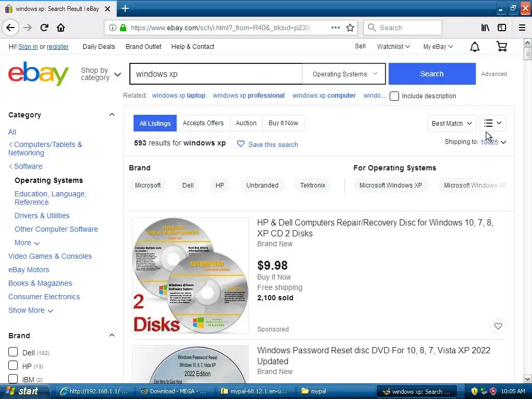Image resolution: width=532 pixels, height=399 pixels.
Task: Click in the eBay search box with windows xp
Action: pyautogui.click(x=216, y=74)
